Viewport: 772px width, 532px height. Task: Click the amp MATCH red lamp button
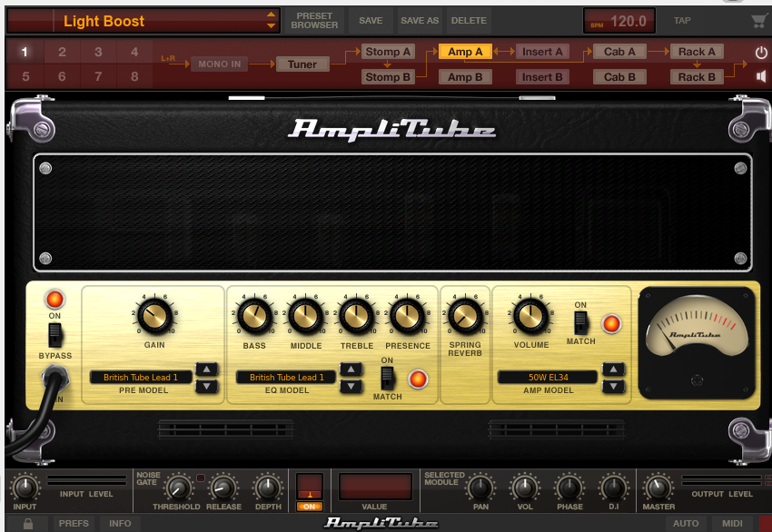coord(611,324)
